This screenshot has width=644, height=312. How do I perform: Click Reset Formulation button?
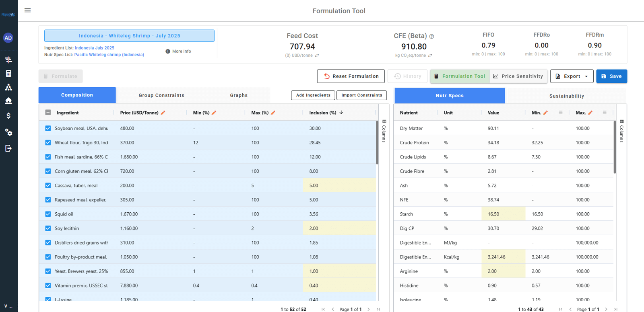pos(351,76)
